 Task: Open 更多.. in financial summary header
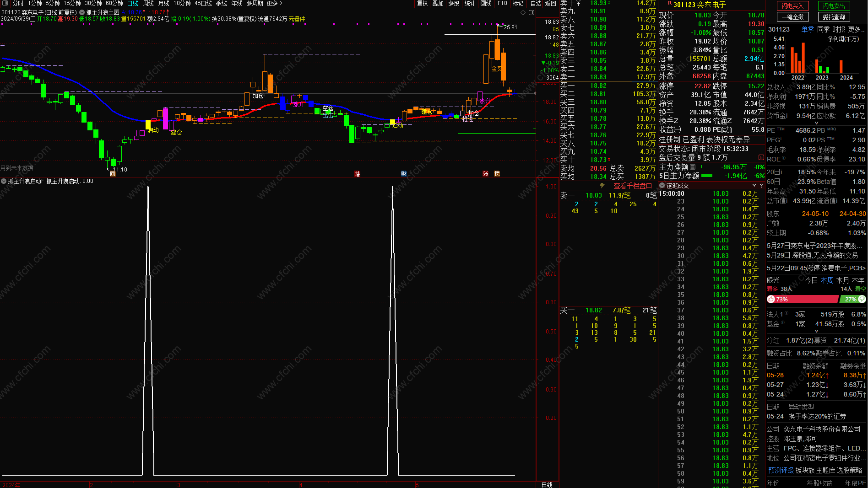[x=856, y=29]
